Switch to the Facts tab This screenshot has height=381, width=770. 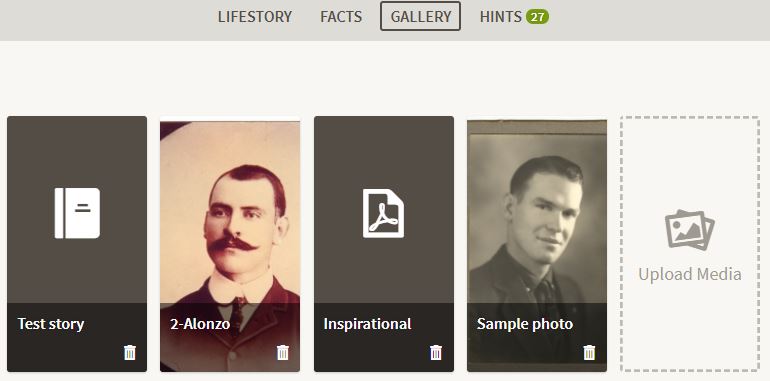[341, 17]
